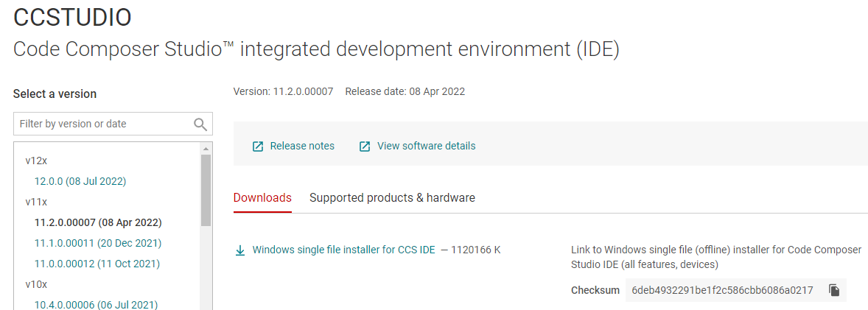Click the CCSTUDIO page title

[x=72, y=17]
